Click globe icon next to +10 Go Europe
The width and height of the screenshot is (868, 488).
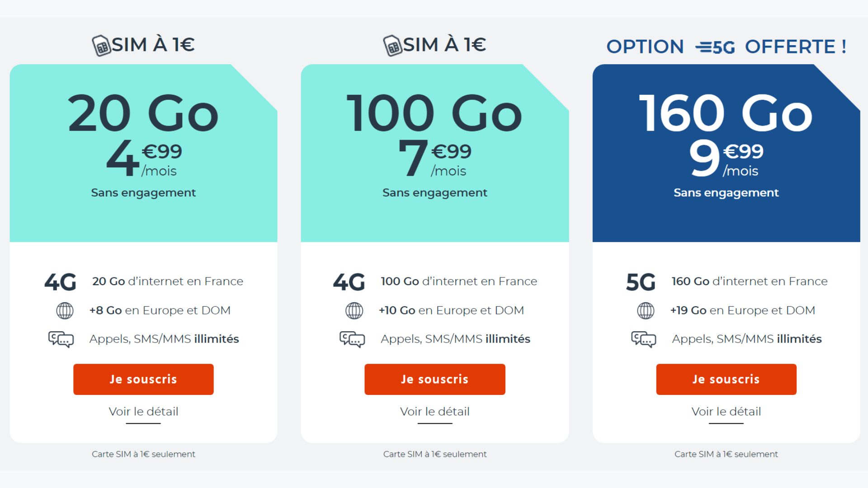pos(354,311)
